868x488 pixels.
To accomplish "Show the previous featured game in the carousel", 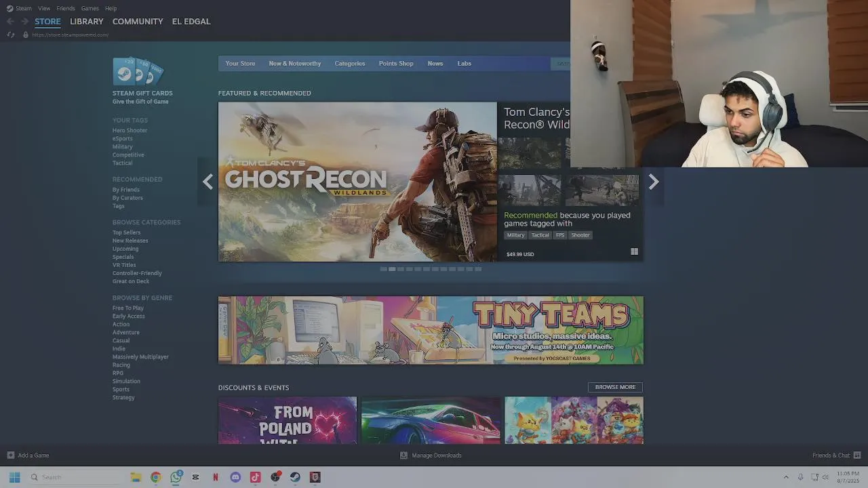I will [x=208, y=182].
